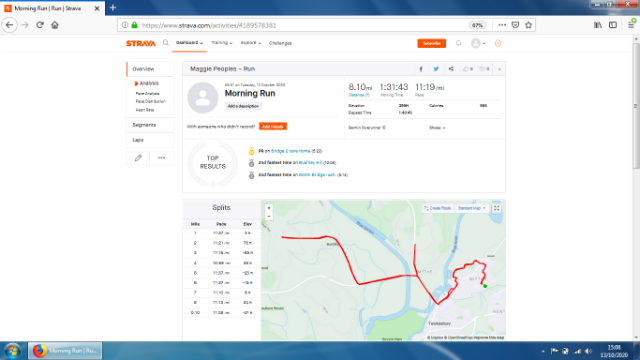This screenshot has width=640, height=360.
Task: Click the Add Friends button
Action: [273, 127]
